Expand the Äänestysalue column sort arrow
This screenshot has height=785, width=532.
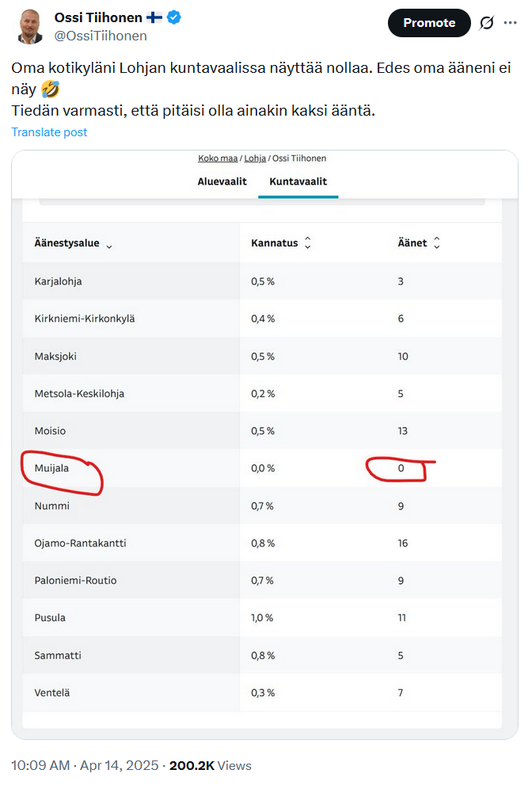(109, 245)
